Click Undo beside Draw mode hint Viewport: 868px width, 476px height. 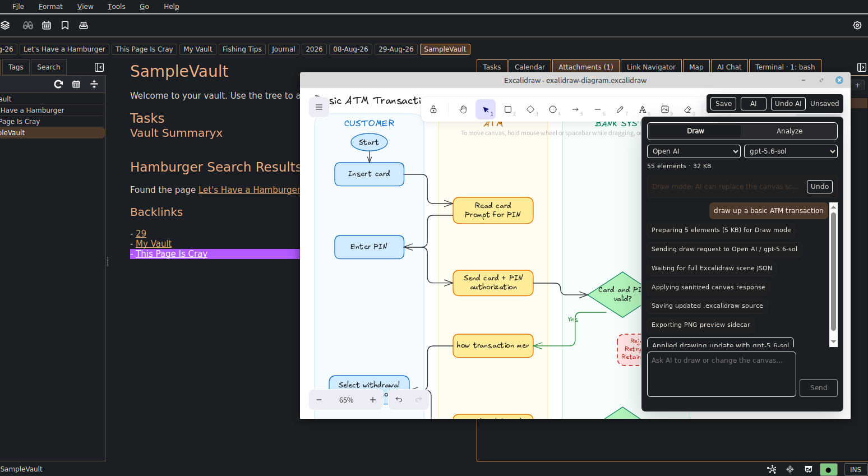[x=820, y=187]
